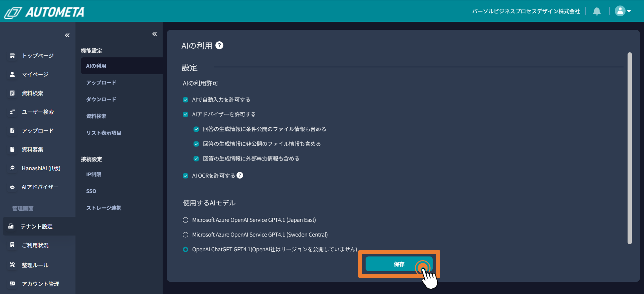Screen dimensions: 644x294
Task: Open help icon beside AI OCRを許可する
Action: [240, 175]
